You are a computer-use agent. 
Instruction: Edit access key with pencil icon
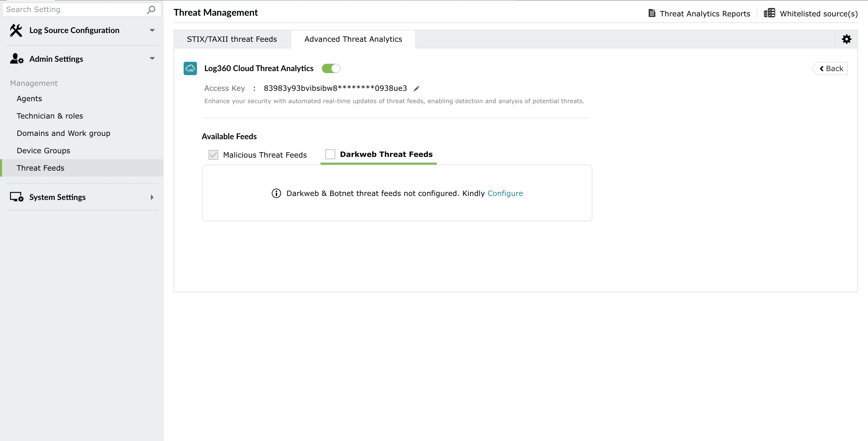417,88
